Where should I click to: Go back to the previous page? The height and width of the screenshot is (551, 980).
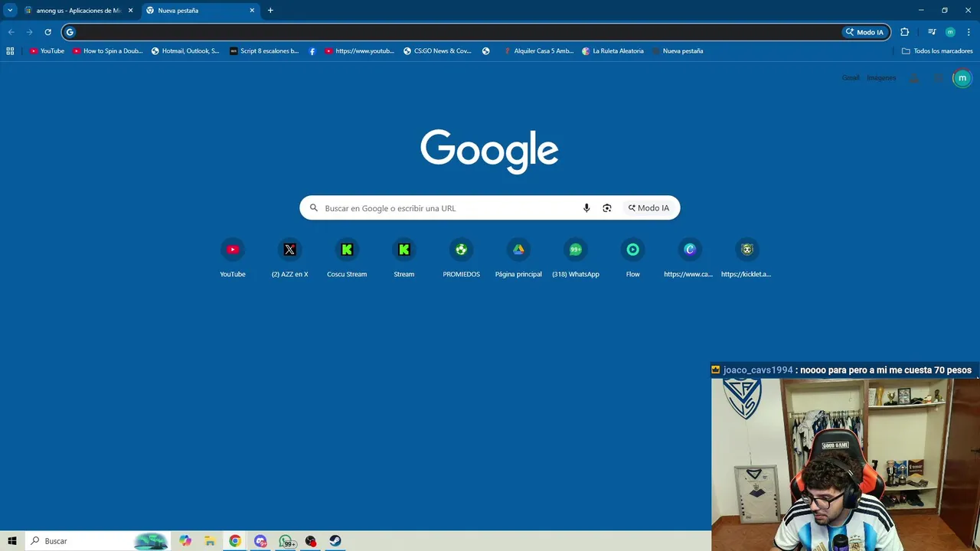pyautogui.click(x=11, y=32)
